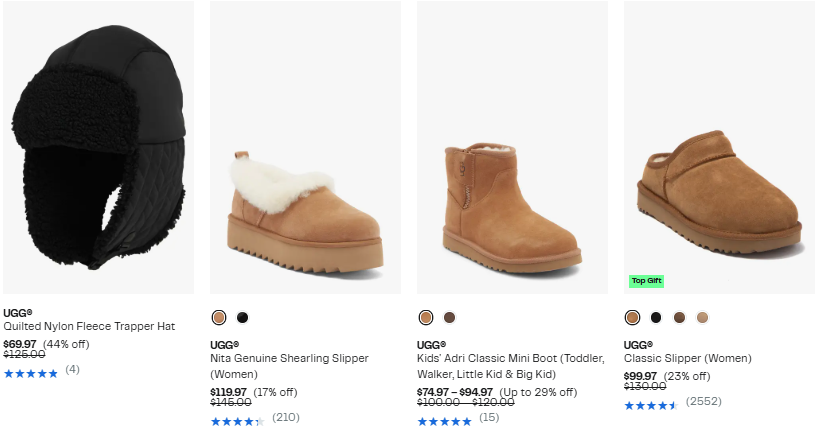Image resolution: width=817 pixels, height=435 pixels.
Task: View the 210 reviews for Nita Slipper
Action: 285,418
